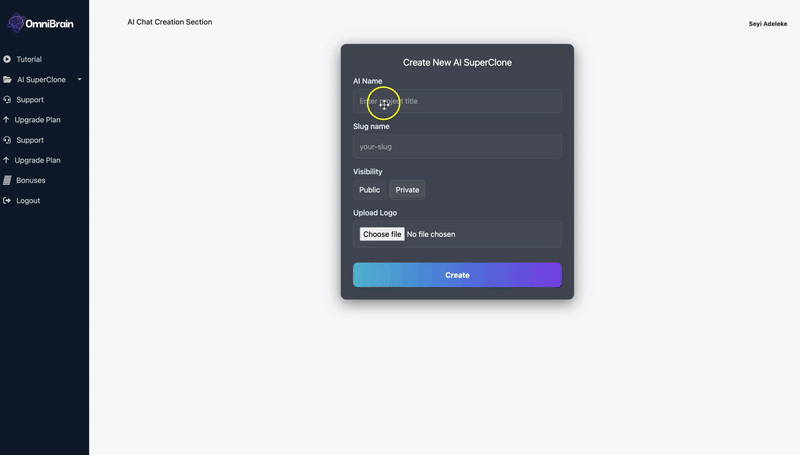800x455 pixels.
Task: Click the first Upgrade Plan arrow icon
Action: pos(6,120)
